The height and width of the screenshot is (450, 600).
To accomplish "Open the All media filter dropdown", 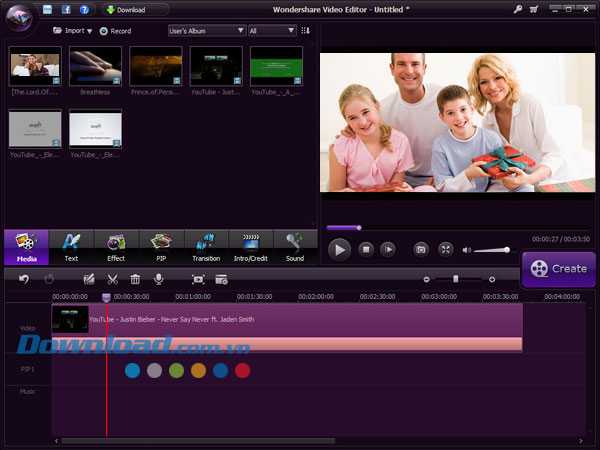I will coord(272,31).
